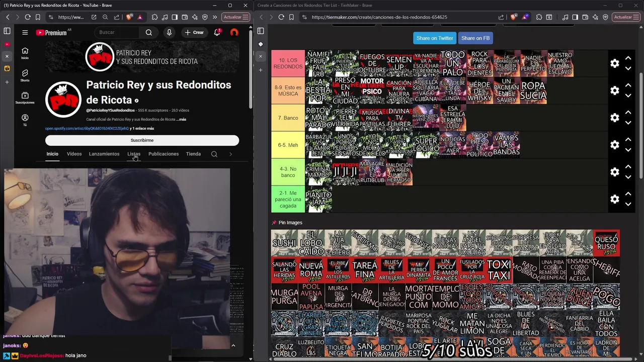Toggle vertical tabs panel in TierMaker window
The image size is (644, 362).
coord(261,31)
